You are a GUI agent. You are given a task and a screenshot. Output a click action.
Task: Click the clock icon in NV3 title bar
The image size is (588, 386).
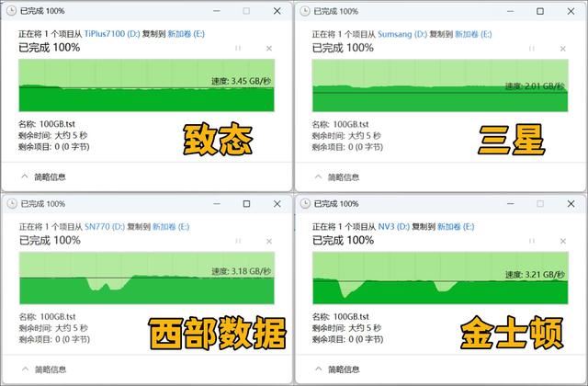[305, 204]
